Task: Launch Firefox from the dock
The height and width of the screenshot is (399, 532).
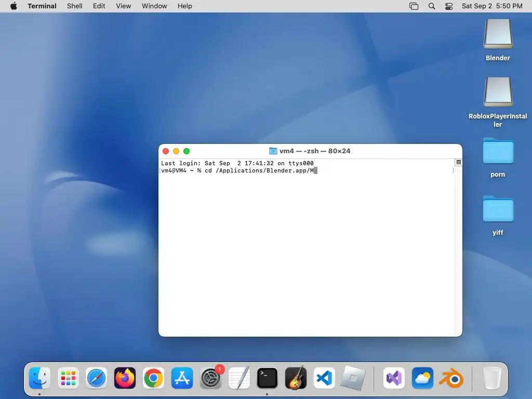Action: pyautogui.click(x=125, y=378)
